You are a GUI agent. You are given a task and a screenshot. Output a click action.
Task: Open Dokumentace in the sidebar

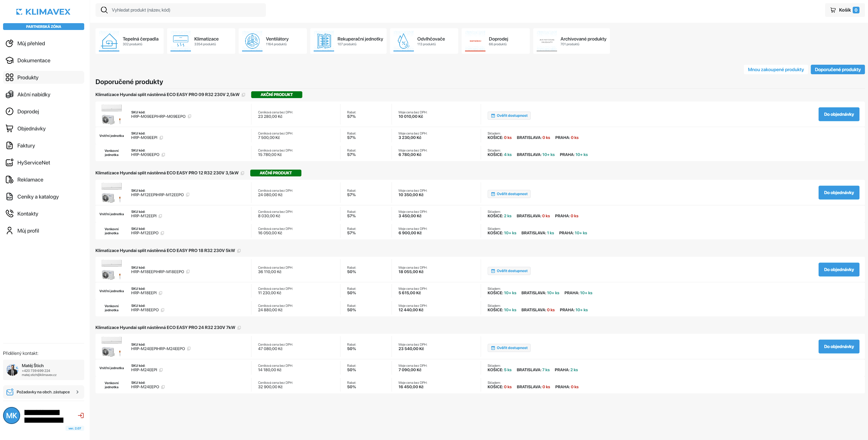pos(44,61)
